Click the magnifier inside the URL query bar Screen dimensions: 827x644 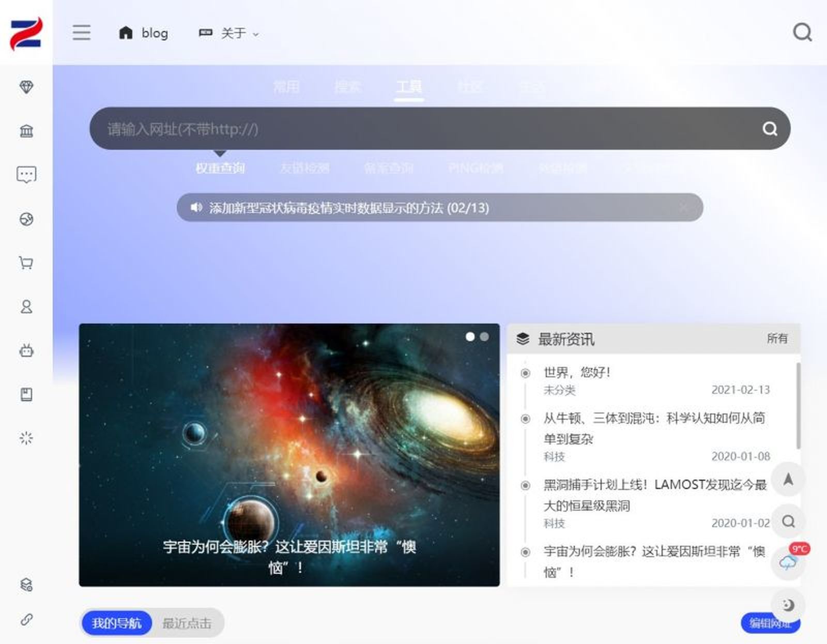pos(770,129)
